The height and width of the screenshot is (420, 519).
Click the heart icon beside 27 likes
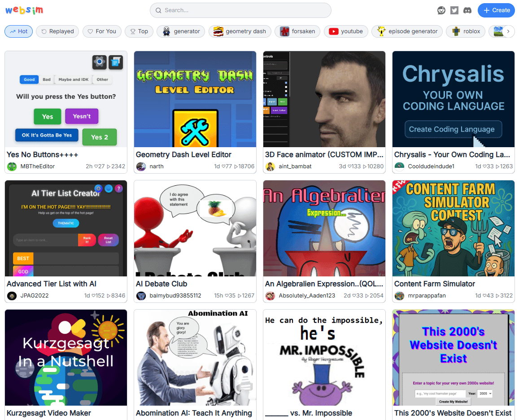click(x=96, y=166)
